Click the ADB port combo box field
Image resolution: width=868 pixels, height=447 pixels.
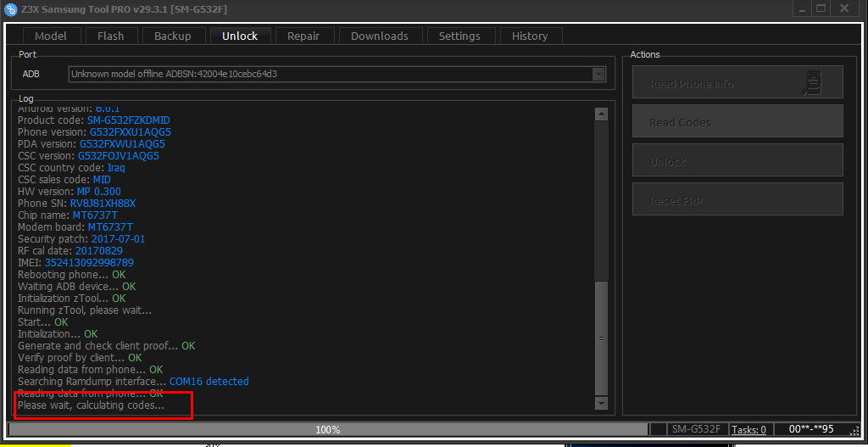337,75
